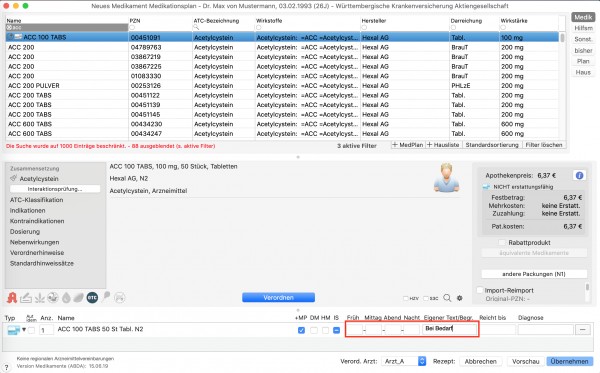The height and width of the screenshot is (373, 600).
Task: Click the filter circle under Wirkstoffe header
Action: tap(259, 28)
